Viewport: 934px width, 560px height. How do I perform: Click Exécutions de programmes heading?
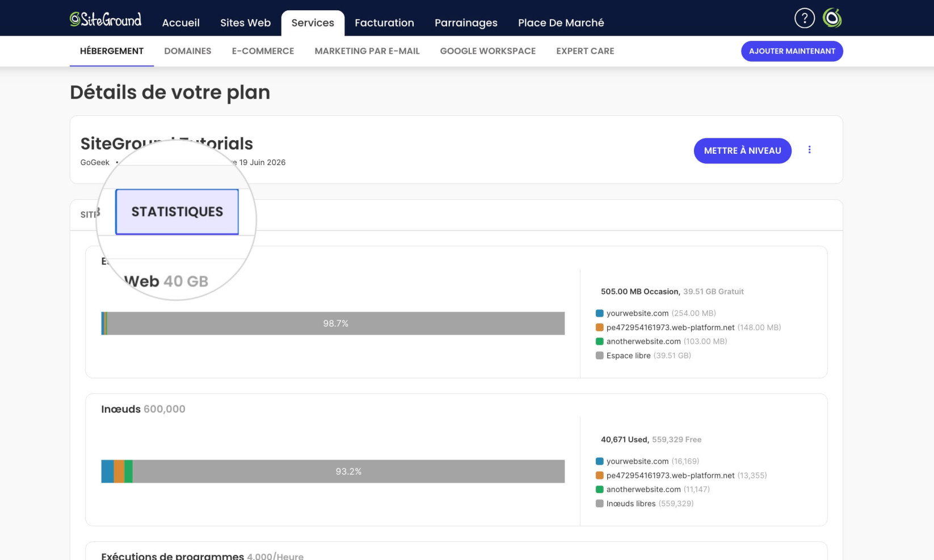click(x=173, y=556)
